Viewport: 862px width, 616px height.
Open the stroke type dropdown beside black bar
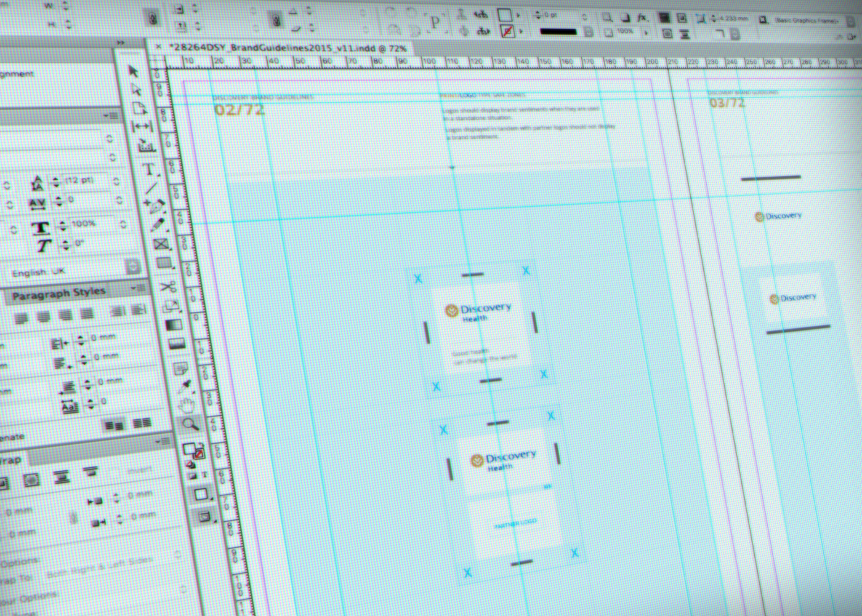point(589,31)
